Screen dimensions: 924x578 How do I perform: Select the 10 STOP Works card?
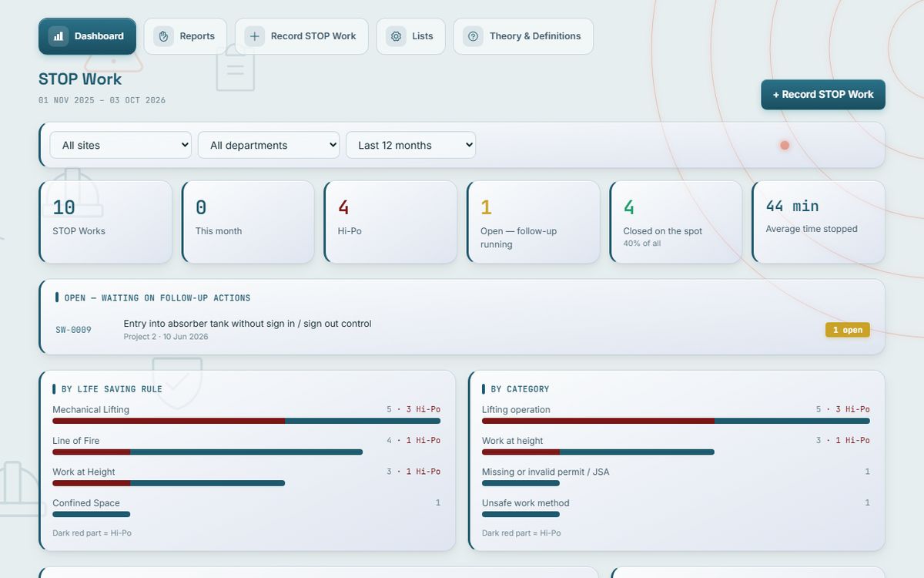click(x=105, y=222)
